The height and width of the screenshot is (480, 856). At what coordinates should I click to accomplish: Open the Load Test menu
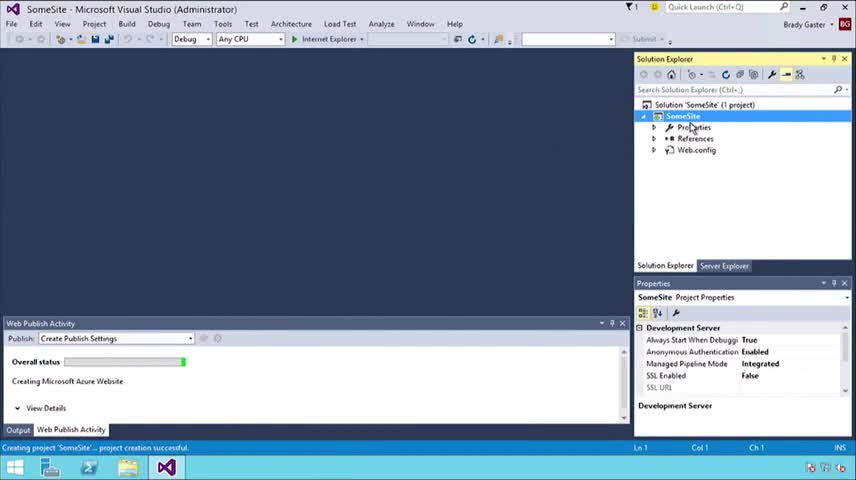click(340, 24)
